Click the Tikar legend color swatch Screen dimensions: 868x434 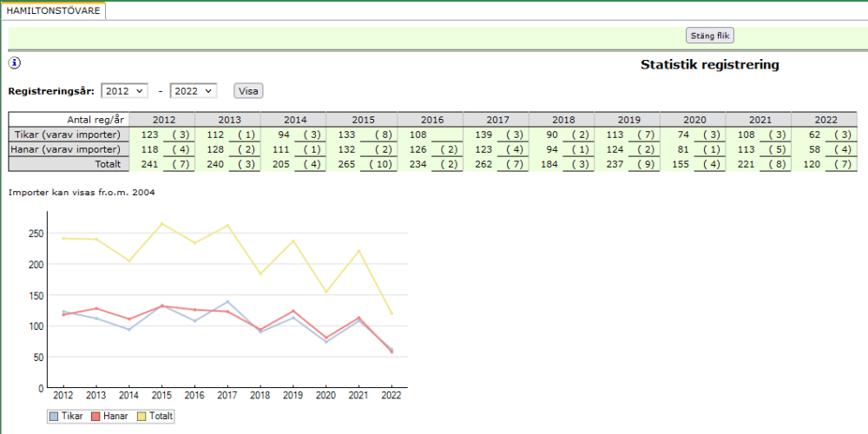click(x=54, y=416)
